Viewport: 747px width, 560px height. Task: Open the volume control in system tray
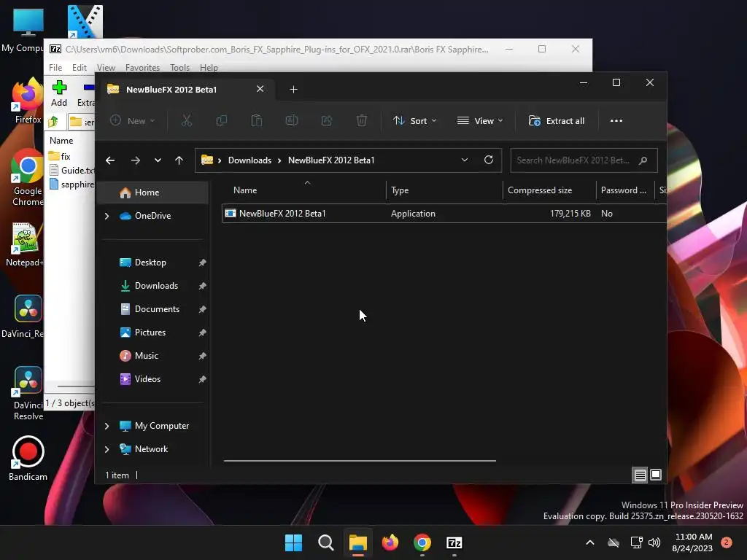click(x=654, y=542)
